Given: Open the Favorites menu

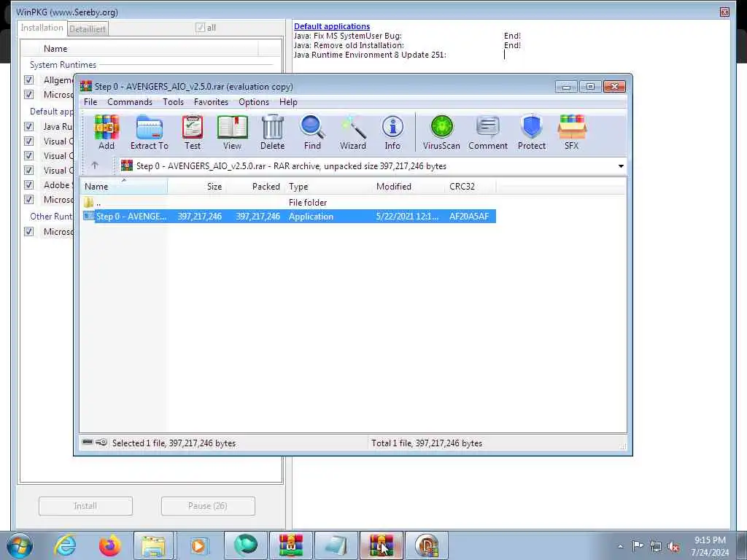Looking at the screenshot, I should (211, 102).
